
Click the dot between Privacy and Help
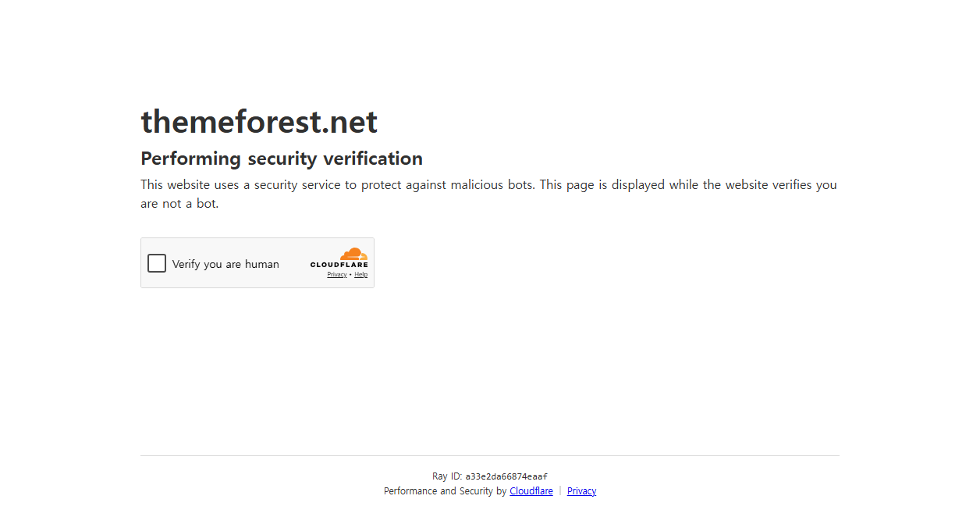pyautogui.click(x=350, y=275)
